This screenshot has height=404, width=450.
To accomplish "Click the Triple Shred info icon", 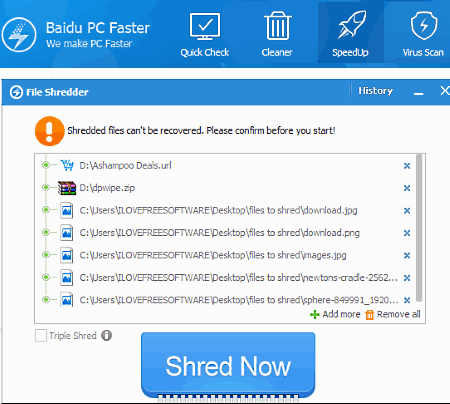I will coord(107,335).
